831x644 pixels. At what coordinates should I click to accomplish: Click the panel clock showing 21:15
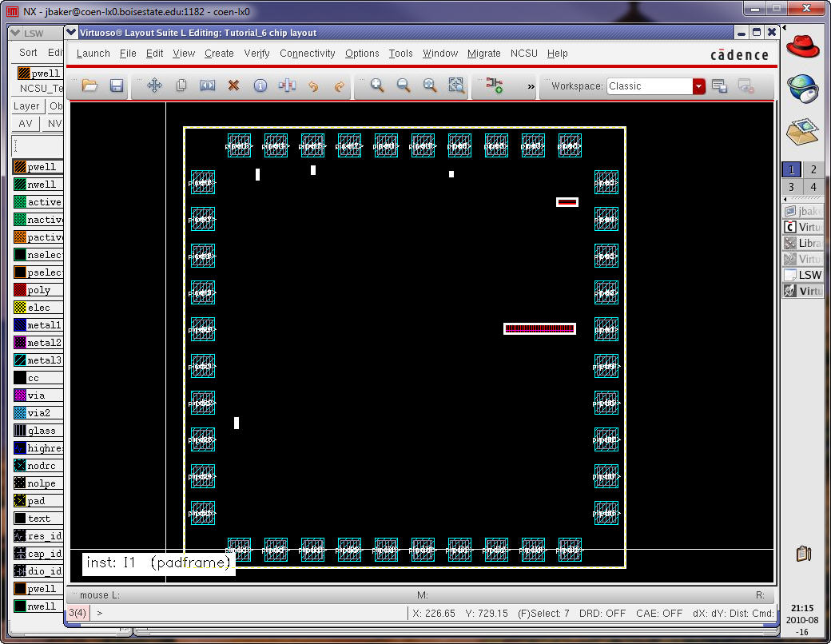point(802,608)
